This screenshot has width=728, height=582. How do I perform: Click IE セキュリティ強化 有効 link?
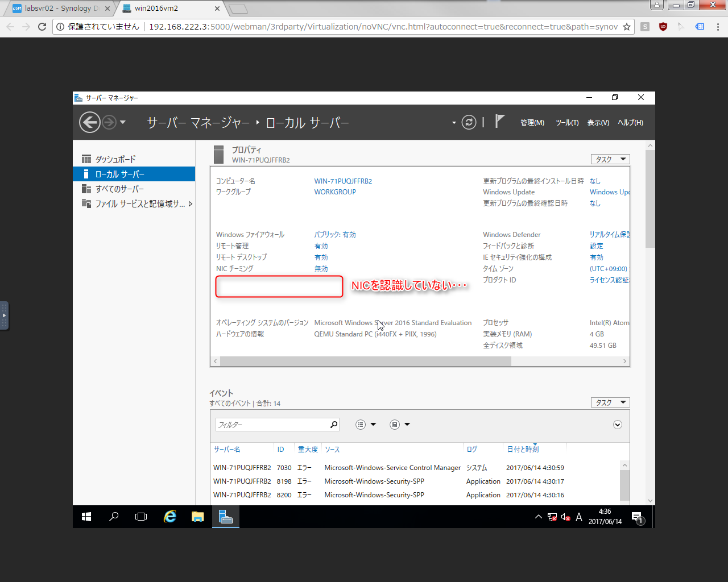point(596,257)
